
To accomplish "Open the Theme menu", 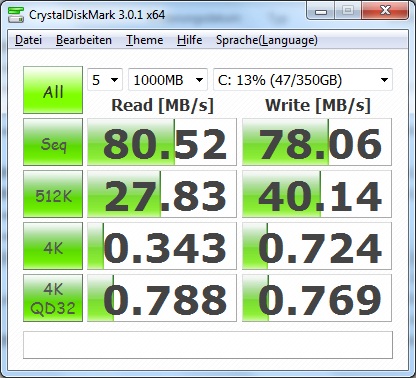I will 144,40.
